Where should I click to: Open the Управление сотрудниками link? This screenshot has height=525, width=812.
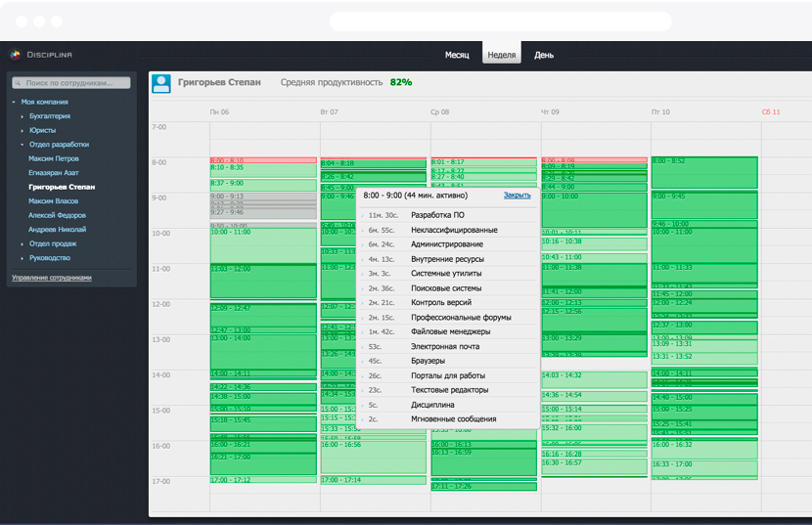tap(52, 278)
